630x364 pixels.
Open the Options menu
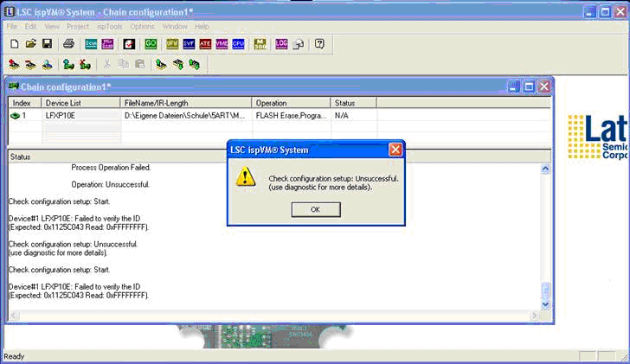(142, 27)
